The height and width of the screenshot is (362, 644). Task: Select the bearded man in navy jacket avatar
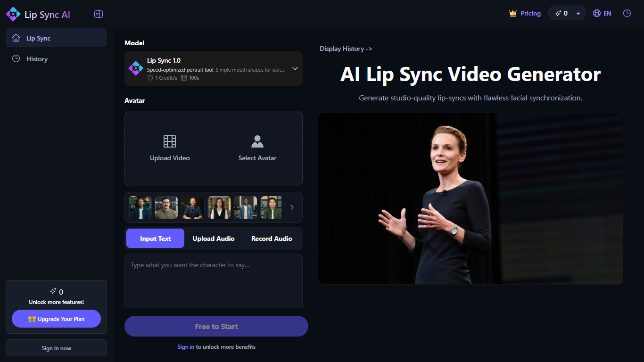coord(140,207)
